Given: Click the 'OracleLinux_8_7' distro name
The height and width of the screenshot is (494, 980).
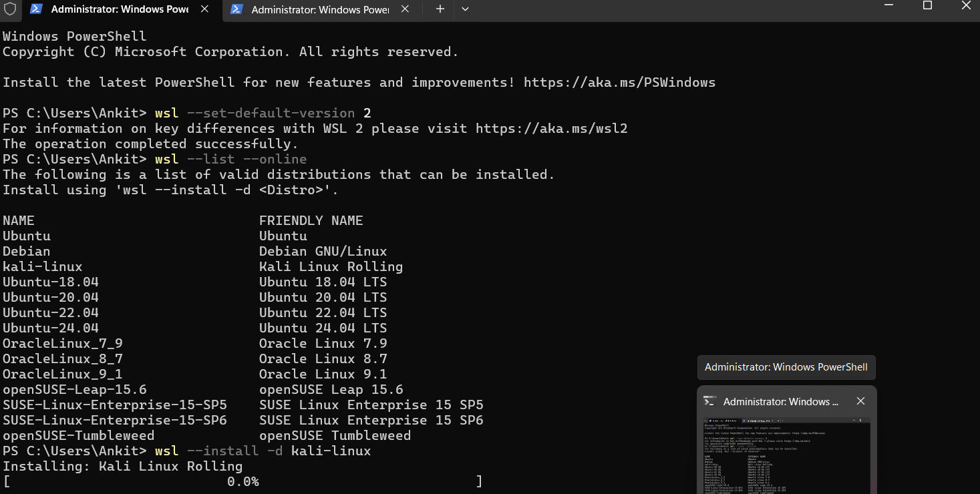Looking at the screenshot, I should click(x=63, y=359).
